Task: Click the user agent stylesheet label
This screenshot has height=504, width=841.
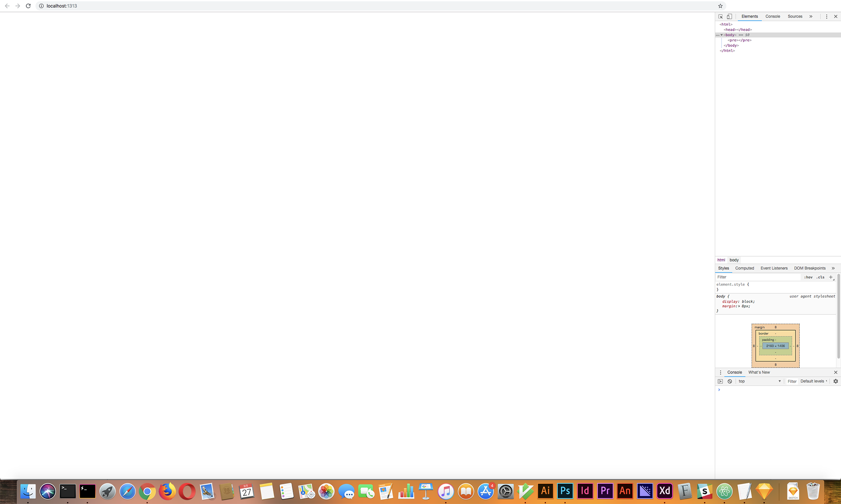Action: pos(812,296)
